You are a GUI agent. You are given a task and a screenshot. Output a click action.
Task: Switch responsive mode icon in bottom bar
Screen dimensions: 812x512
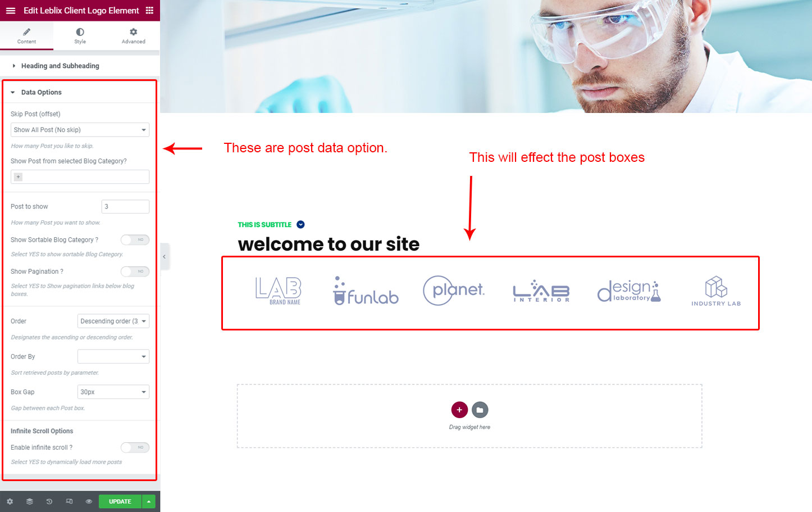pos(69,501)
